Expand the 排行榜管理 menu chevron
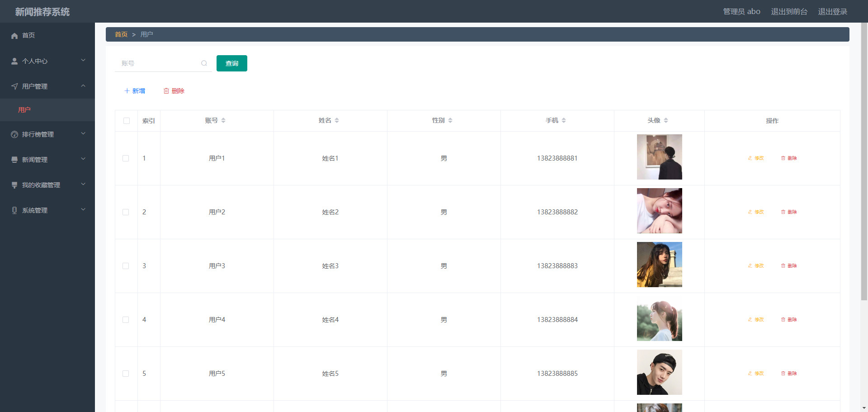 click(x=83, y=133)
